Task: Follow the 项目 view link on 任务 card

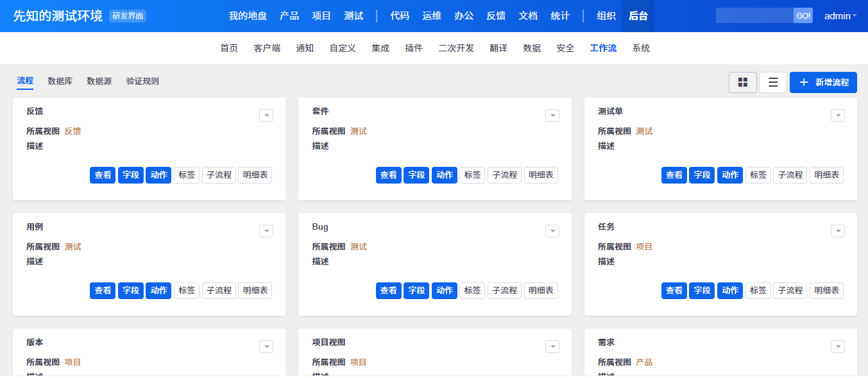Action: pyautogui.click(x=643, y=246)
